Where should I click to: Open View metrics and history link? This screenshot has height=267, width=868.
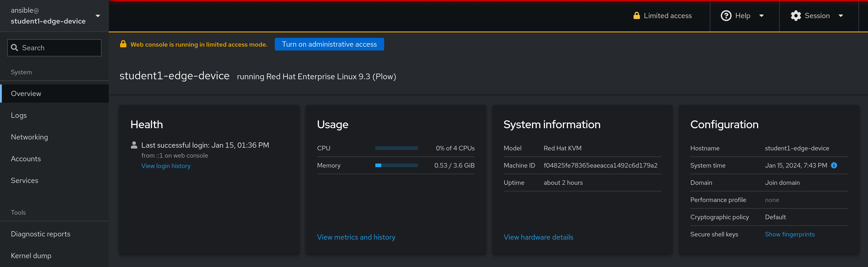click(356, 237)
